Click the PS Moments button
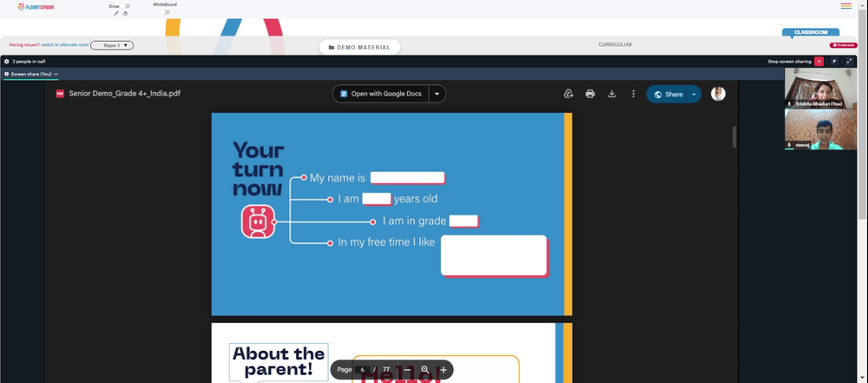 click(x=843, y=45)
